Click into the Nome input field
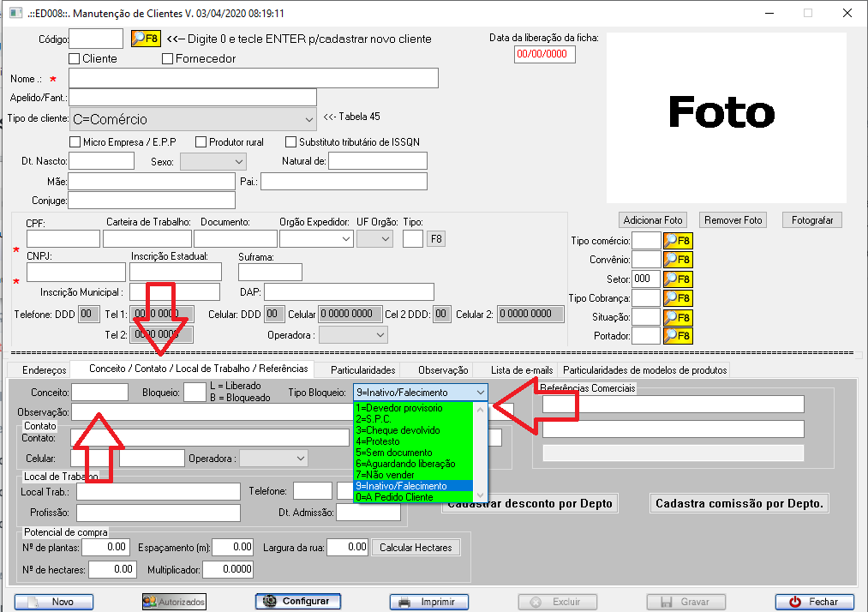868x612 pixels. pyautogui.click(x=254, y=79)
